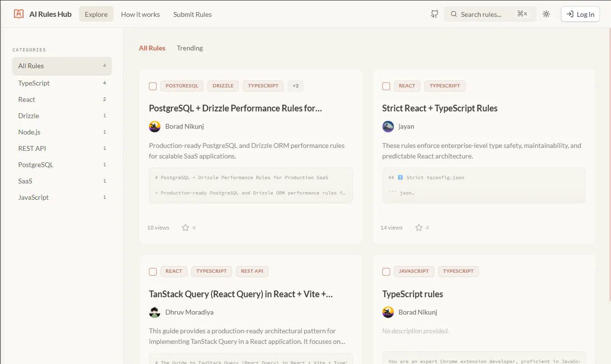Filter by React category
The width and height of the screenshot is (611, 364).
tap(62, 99)
